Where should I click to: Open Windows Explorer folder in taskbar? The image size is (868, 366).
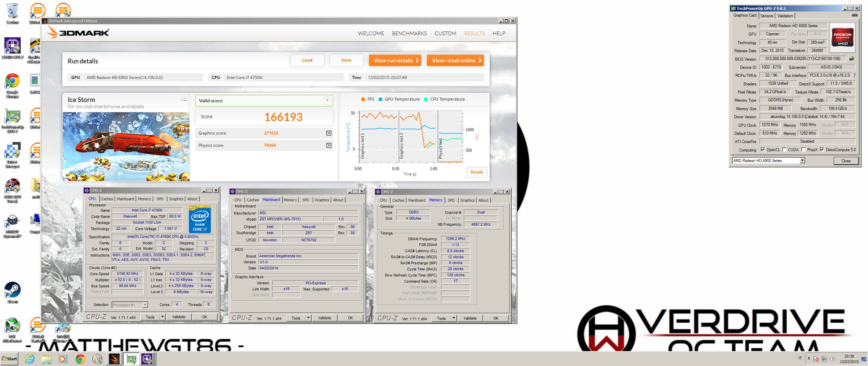tap(46, 359)
